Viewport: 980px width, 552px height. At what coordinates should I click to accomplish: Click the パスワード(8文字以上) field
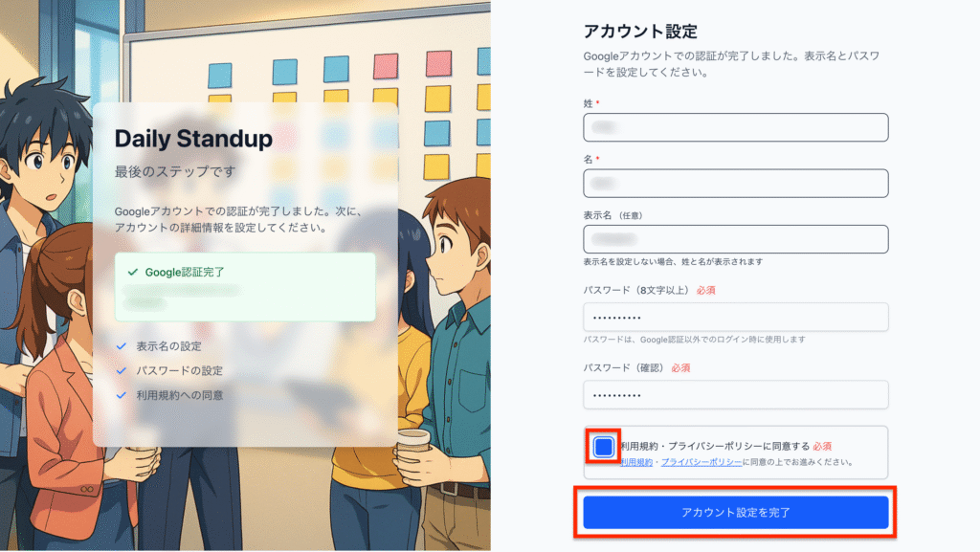coord(736,318)
